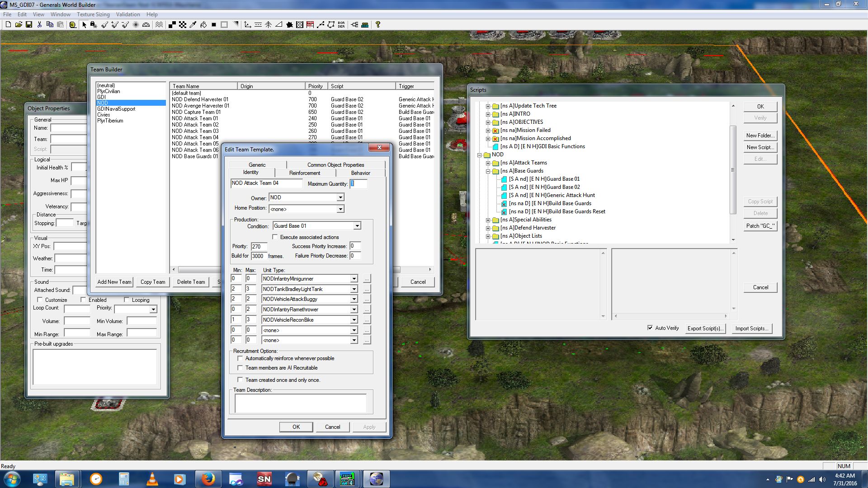
Task: Select the waypoint path tool icon
Action: pyautogui.click(x=321, y=24)
